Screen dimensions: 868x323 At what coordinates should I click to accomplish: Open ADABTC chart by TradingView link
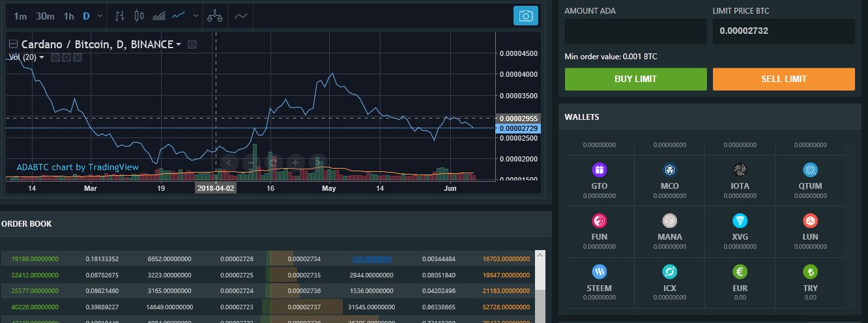pyautogui.click(x=78, y=167)
